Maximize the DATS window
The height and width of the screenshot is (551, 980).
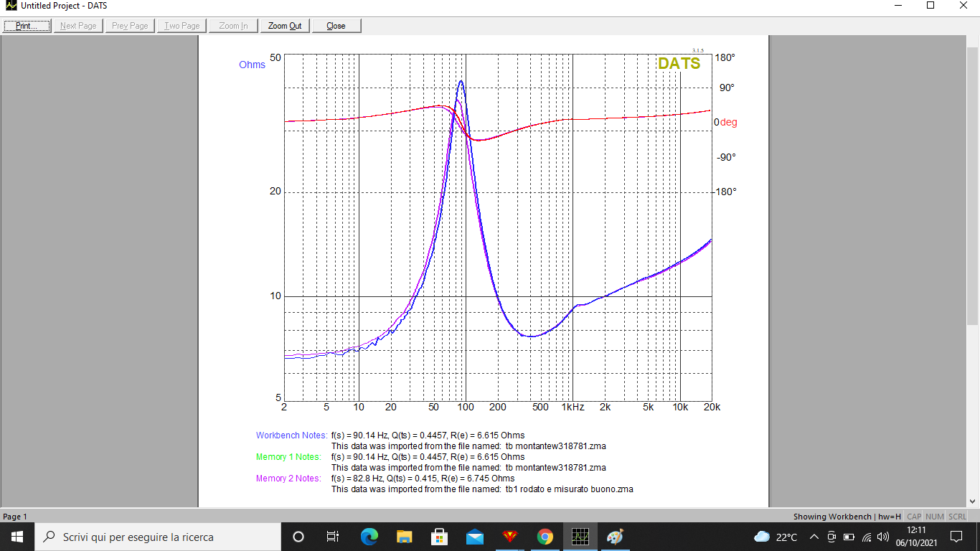(x=930, y=6)
